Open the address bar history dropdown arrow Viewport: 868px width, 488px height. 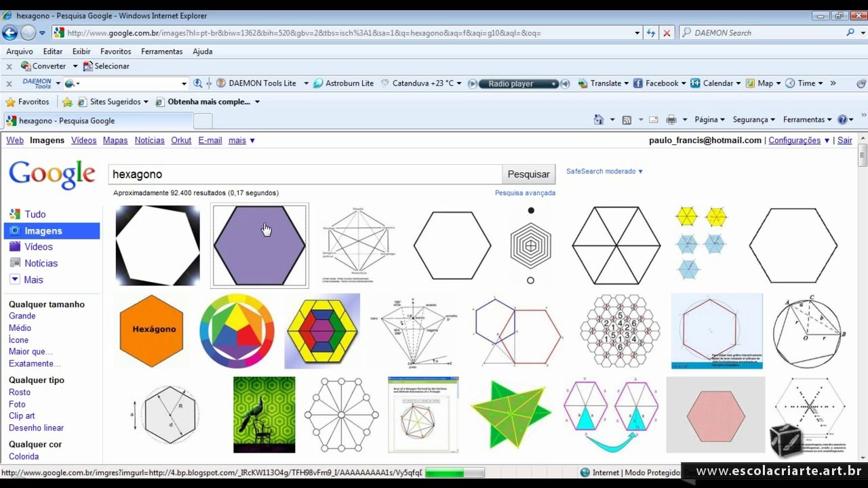637,33
